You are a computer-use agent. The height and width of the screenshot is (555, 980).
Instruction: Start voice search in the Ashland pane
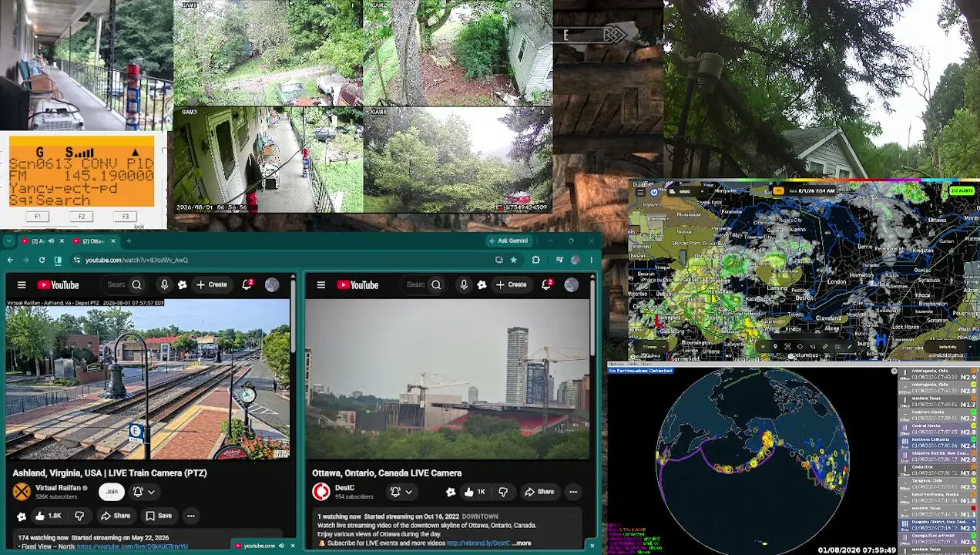[164, 285]
